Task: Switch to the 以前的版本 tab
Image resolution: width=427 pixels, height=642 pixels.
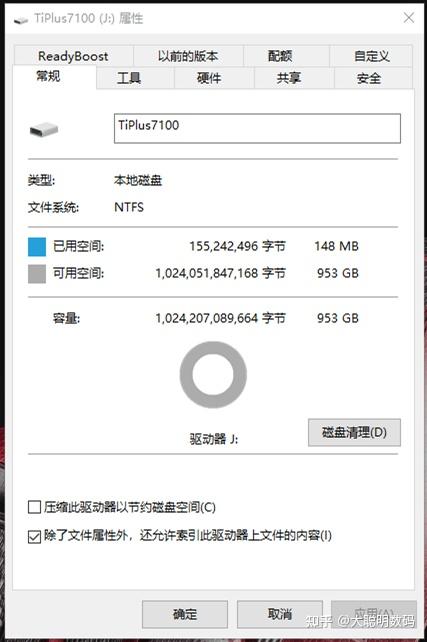Action: [188, 56]
